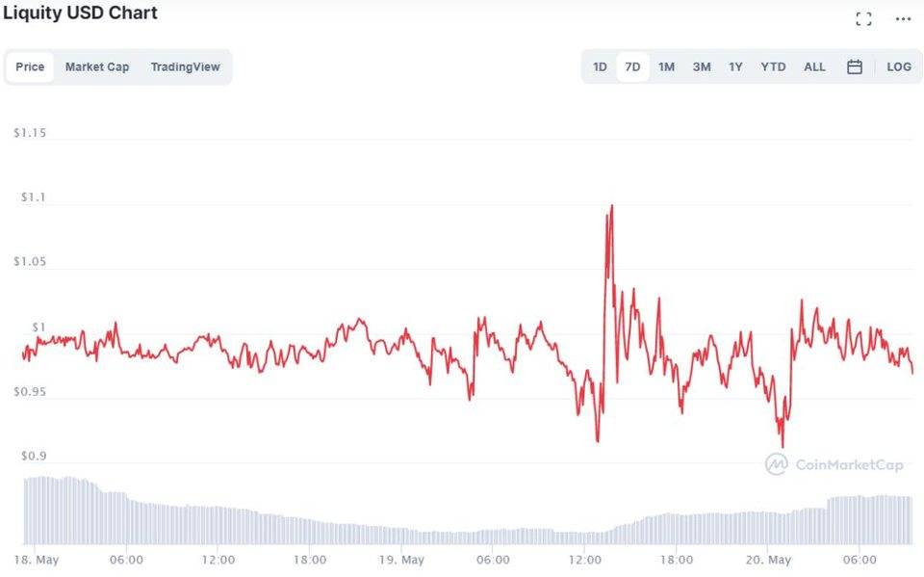Image resolution: width=924 pixels, height=577 pixels.
Task: Switch to the Market Cap tab
Action: point(97,66)
